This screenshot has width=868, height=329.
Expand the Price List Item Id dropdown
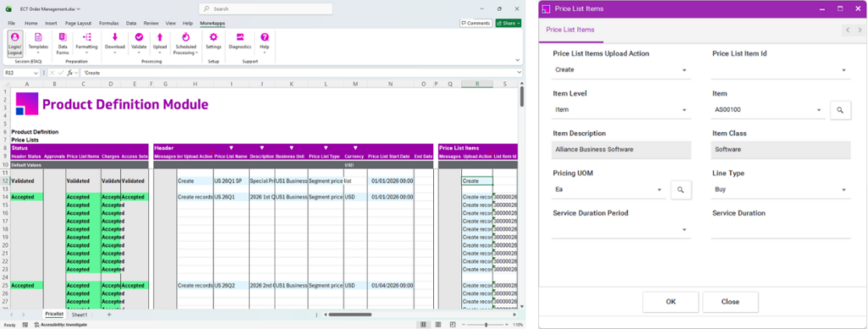[843, 70]
